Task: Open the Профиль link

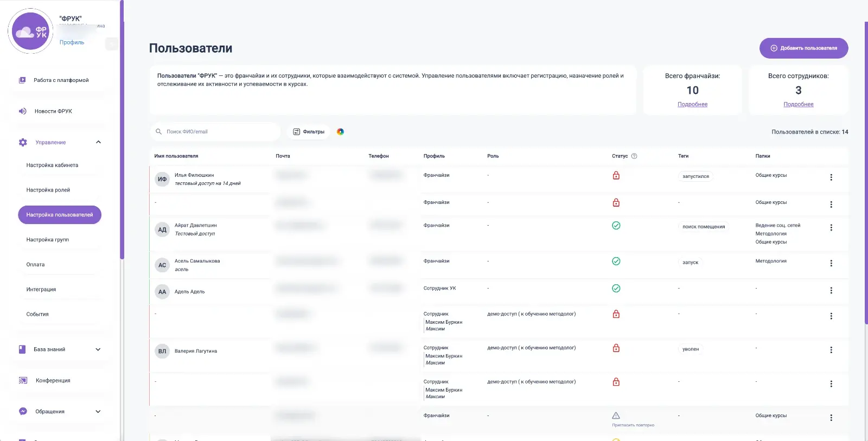Action: click(x=72, y=42)
